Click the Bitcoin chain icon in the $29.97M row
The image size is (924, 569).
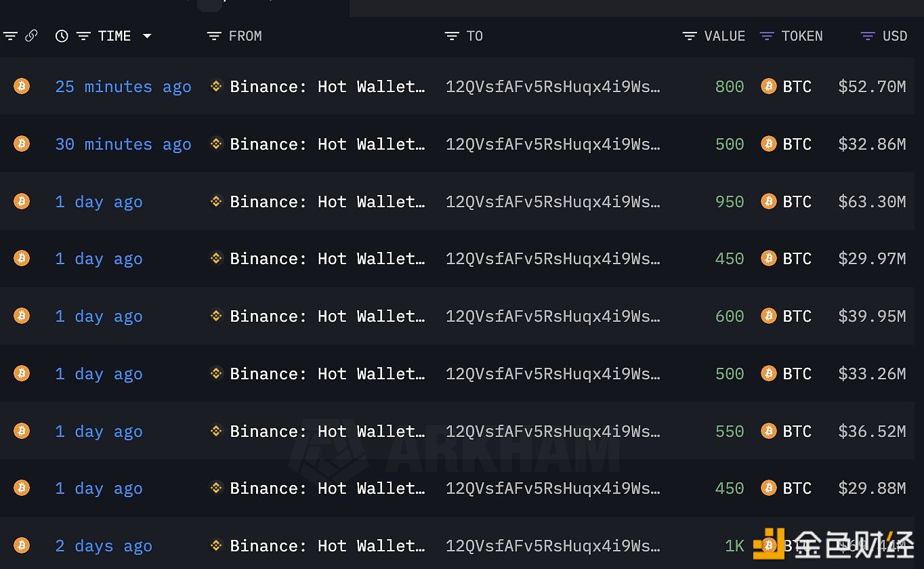22,258
